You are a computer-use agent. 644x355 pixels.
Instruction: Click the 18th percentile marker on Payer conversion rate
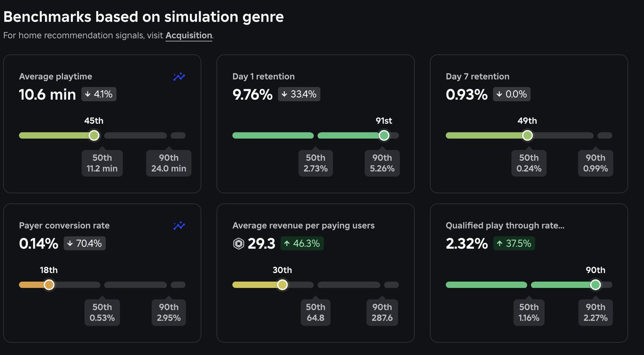(x=49, y=285)
